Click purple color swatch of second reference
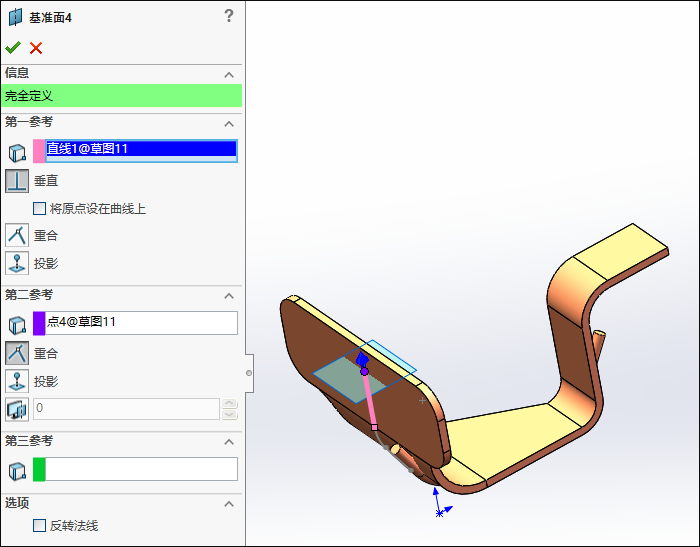Viewport: 700px width, 547px height. tap(39, 323)
